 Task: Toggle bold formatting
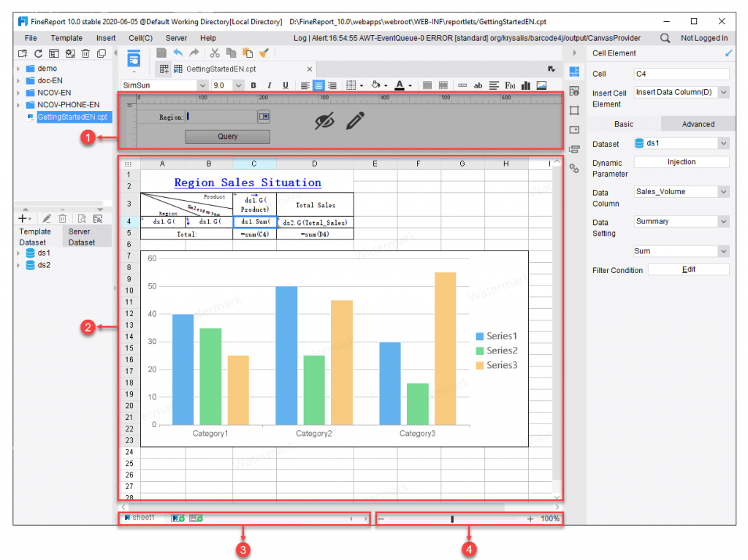(x=253, y=85)
